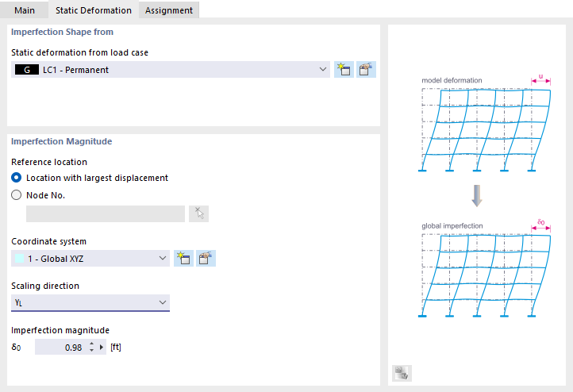The width and height of the screenshot is (573, 392).
Task: Open Scaling direction dropdown
Action: pos(163,302)
